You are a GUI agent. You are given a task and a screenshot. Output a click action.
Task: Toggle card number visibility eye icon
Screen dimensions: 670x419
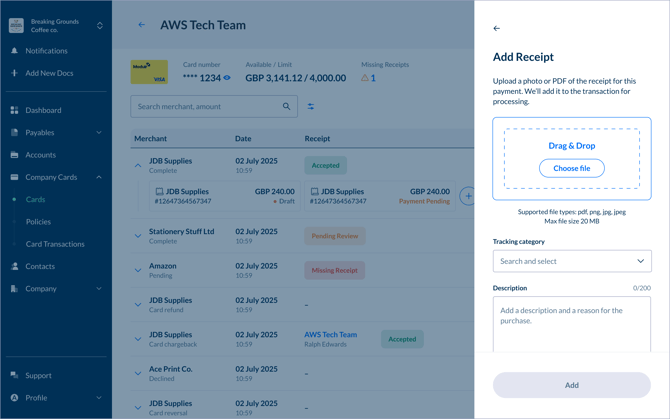tap(227, 77)
